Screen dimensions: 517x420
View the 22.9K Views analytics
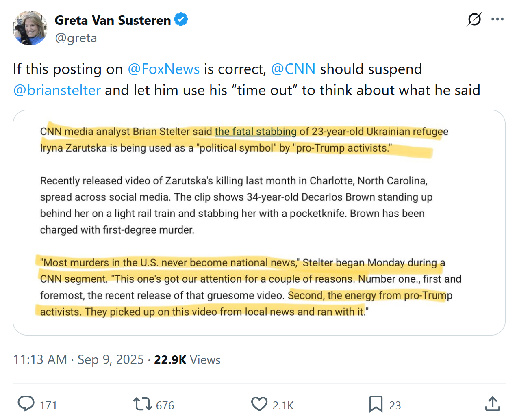pos(187,360)
